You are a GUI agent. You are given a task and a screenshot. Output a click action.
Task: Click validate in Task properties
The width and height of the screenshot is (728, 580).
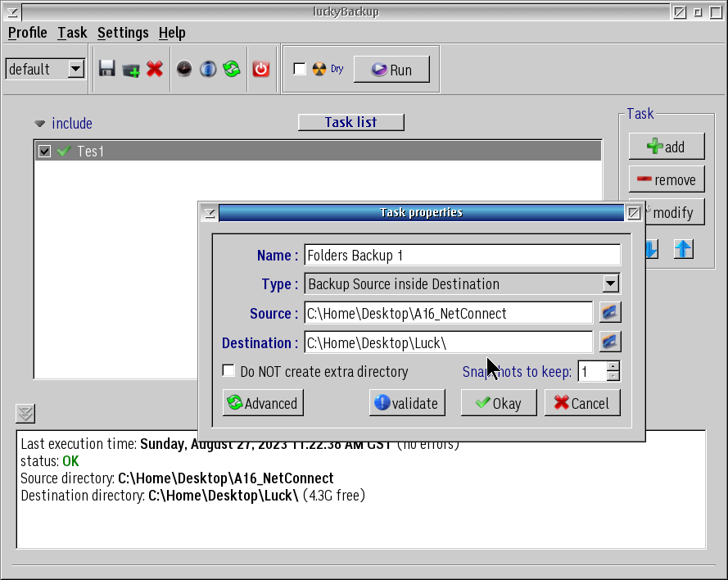tap(407, 402)
